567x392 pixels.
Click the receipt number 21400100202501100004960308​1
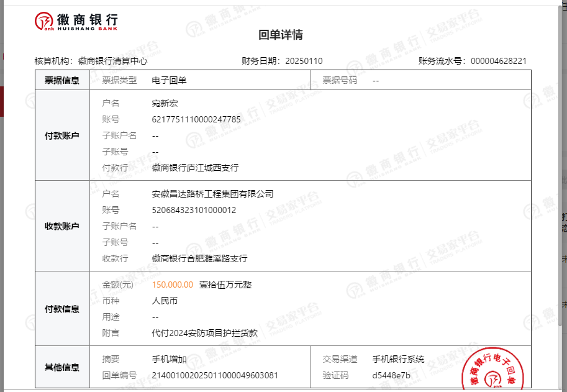(215, 375)
